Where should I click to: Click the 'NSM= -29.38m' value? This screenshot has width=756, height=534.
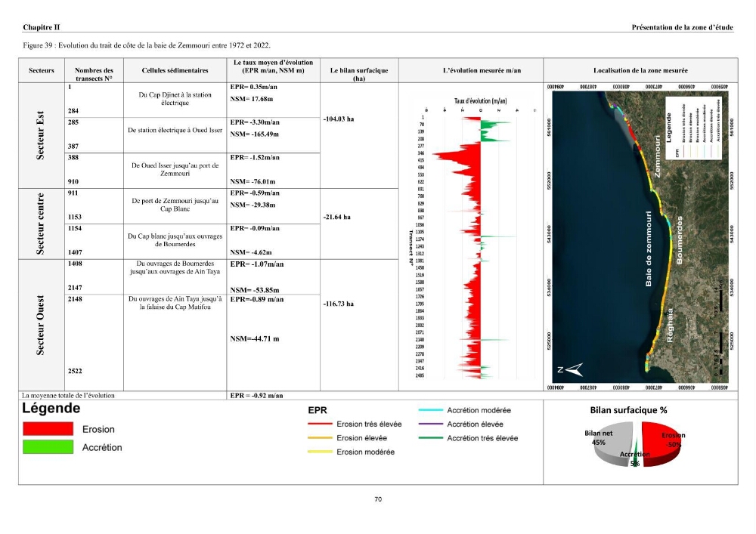pyautogui.click(x=253, y=205)
